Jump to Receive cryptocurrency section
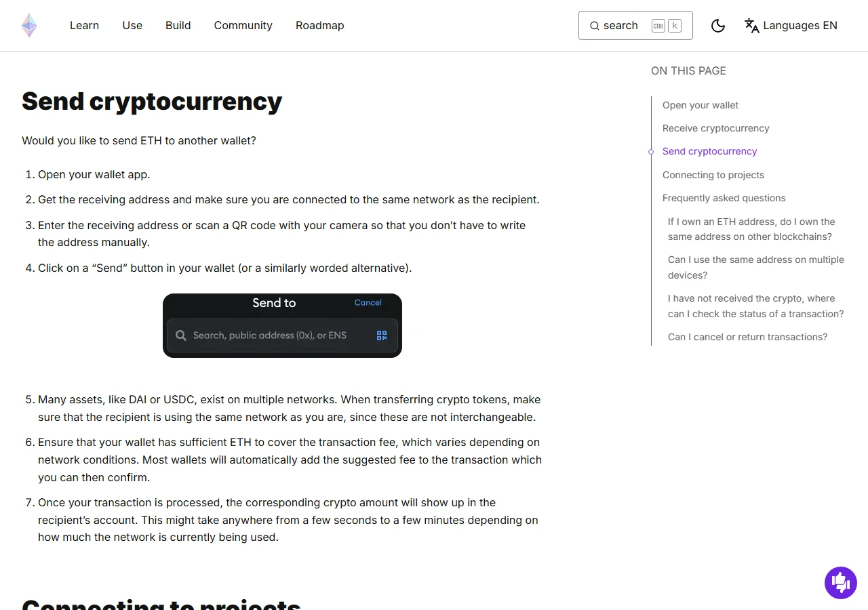Screen dimensions: 868x610 (716, 128)
